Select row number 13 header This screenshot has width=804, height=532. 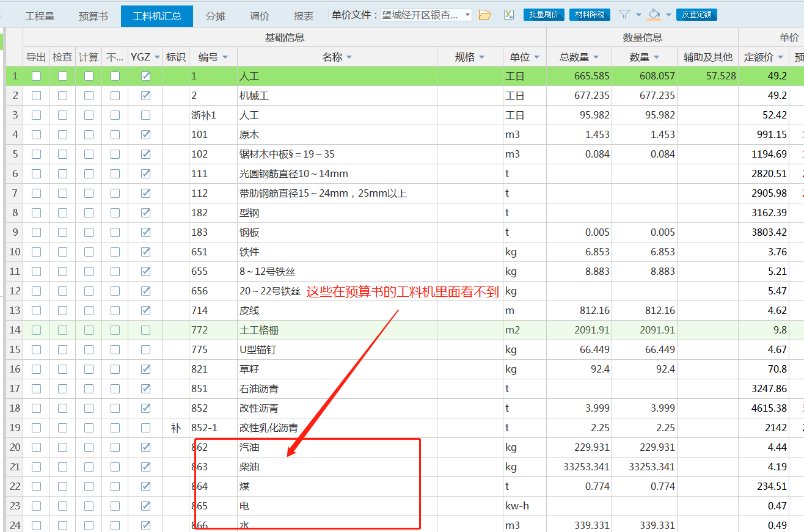[x=15, y=311]
